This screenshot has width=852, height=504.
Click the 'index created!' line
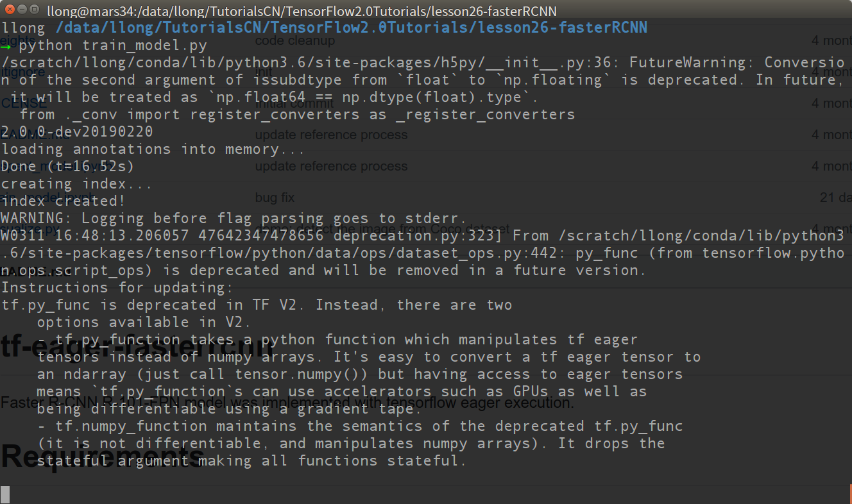click(x=63, y=201)
